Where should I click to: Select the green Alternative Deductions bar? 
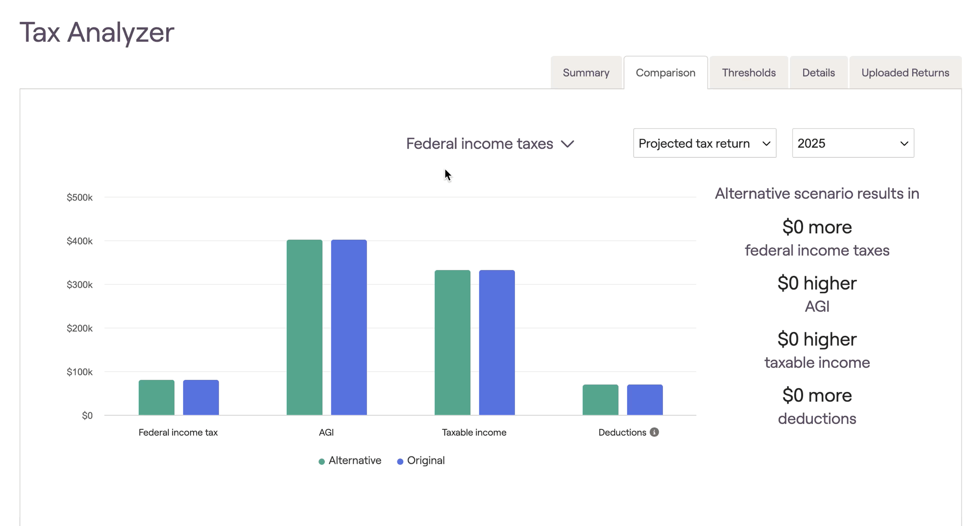pyautogui.click(x=600, y=400)
